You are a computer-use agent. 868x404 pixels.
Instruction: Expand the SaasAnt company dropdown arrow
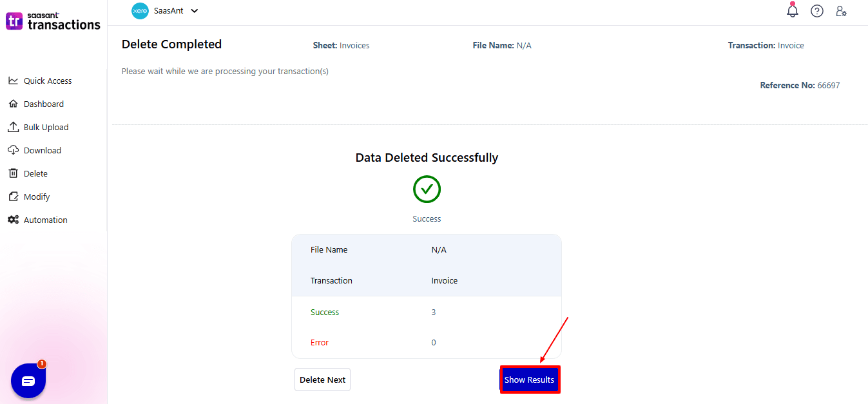195,11
